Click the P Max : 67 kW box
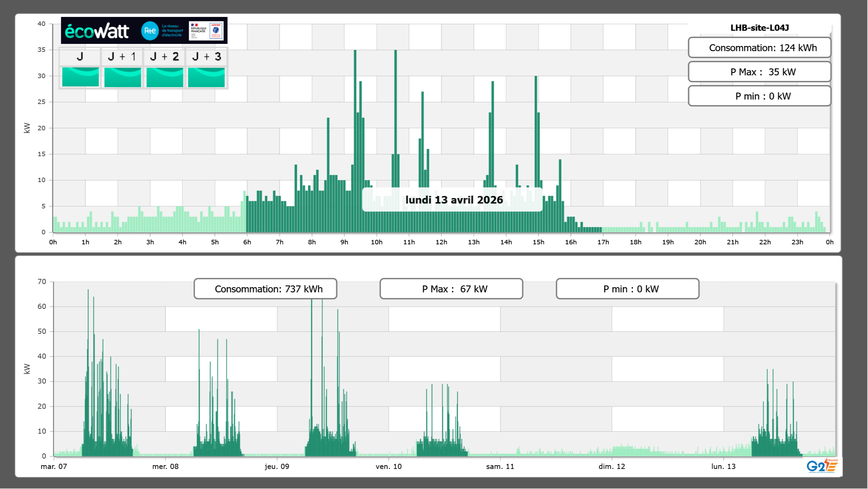Viewport: 868px width, 489px height. (x=451, y=289)
